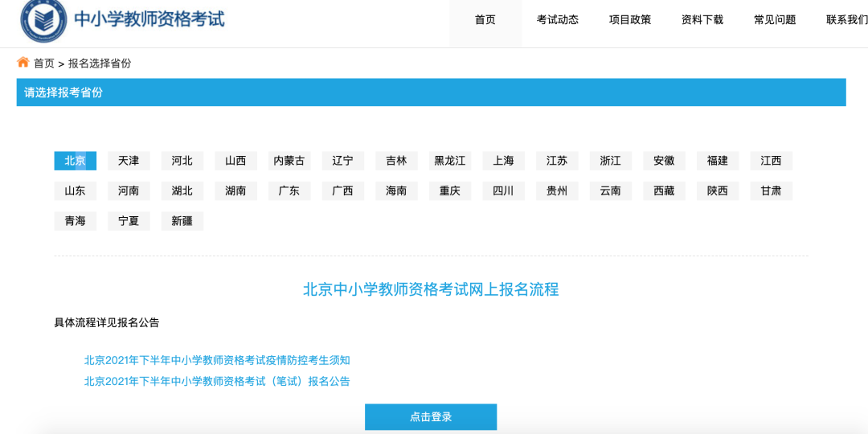The width and height of the screenshot is (868, 434).
Task: Open the 资料下载 navigation item
Action: point(702,20)
